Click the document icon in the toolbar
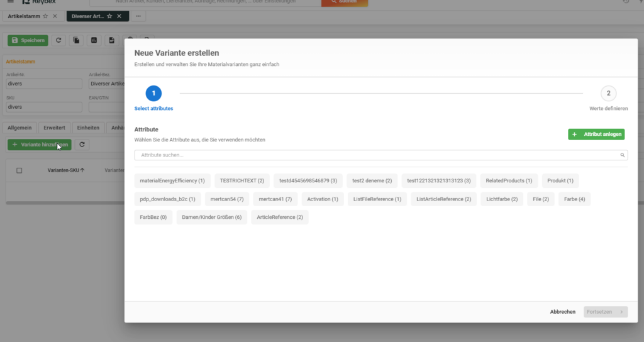Viewport: 644px width, 342px height. (x=112, y=40)
